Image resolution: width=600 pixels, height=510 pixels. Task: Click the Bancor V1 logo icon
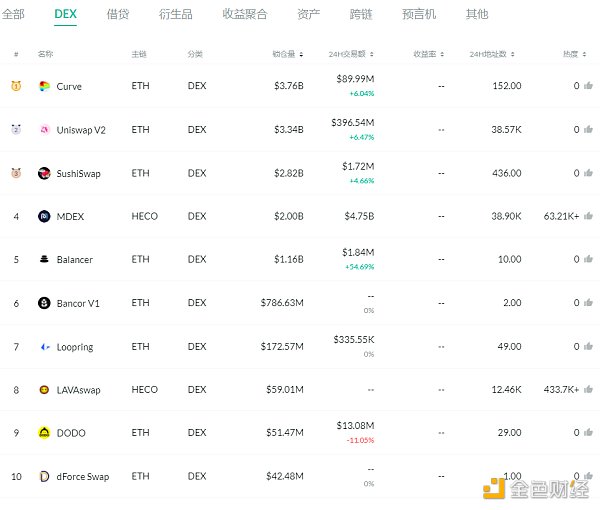[44, 303]
